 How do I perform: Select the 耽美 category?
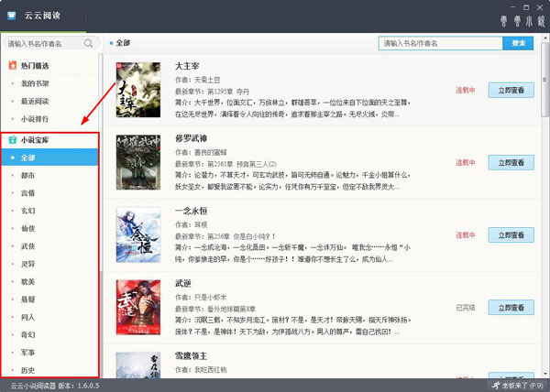click(x=28, y=282)
